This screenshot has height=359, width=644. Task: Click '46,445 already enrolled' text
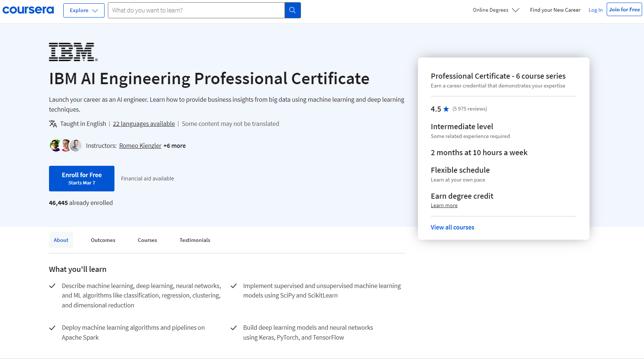coord(81,203)
